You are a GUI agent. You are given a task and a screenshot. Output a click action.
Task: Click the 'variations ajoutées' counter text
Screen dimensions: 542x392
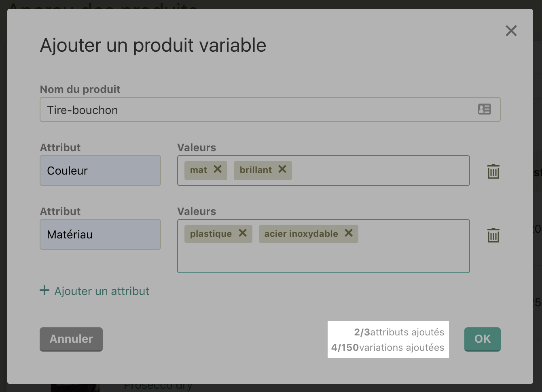tap(402, 348)
